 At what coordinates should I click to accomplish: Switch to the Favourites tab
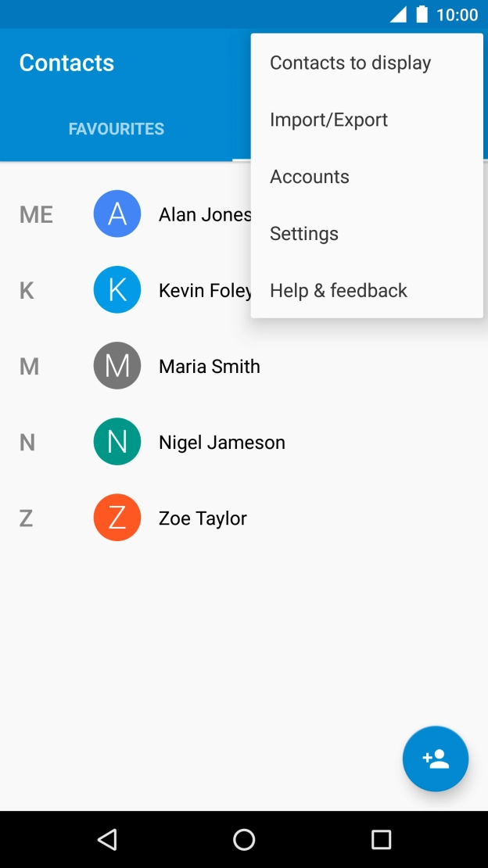coord(117,129)
